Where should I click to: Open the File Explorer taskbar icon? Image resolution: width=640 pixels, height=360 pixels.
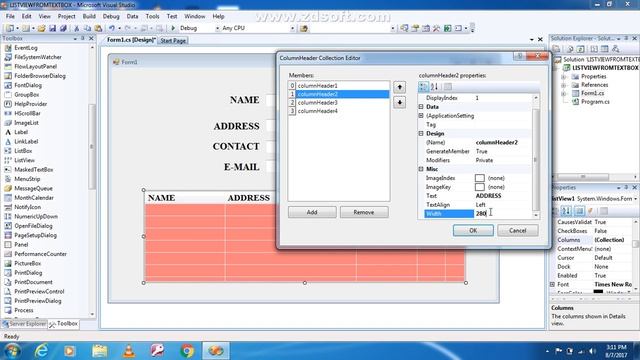coord(100,351)
